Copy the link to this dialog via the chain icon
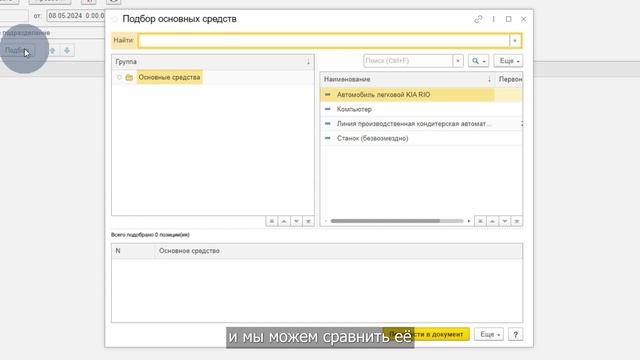The height and width of the screenshot is (360, 640). pos(478,19)
